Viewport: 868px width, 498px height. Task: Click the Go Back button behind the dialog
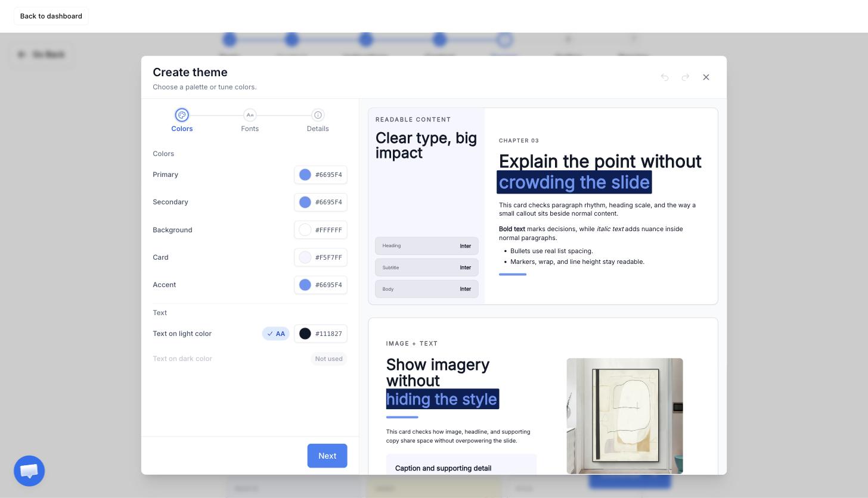42,54
